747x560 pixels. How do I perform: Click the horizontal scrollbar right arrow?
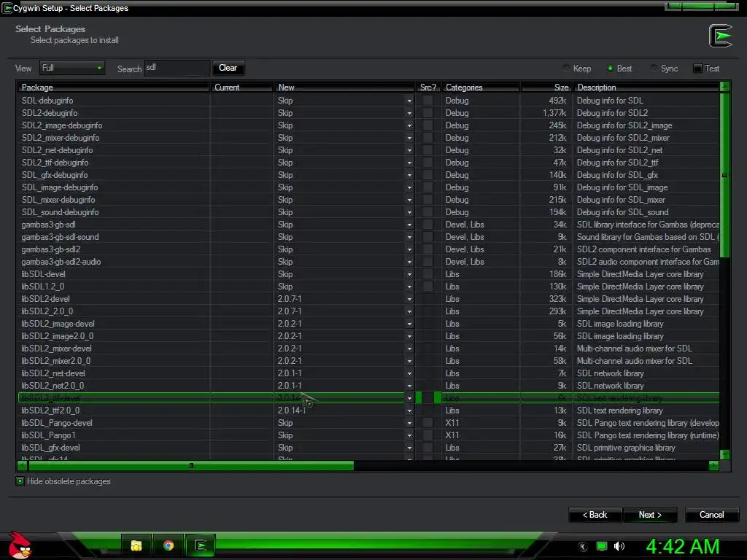click(713, 465)
